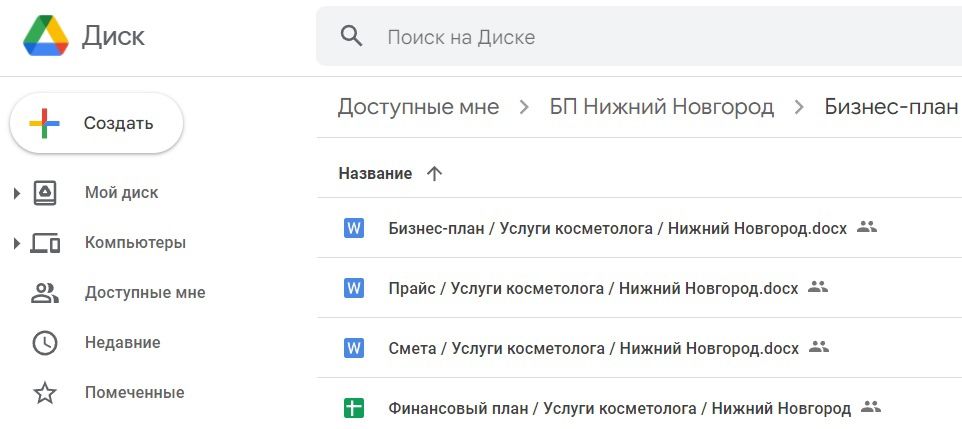
Task: Toggle sort direction arrow next to Название
Action: click(434, 174)
